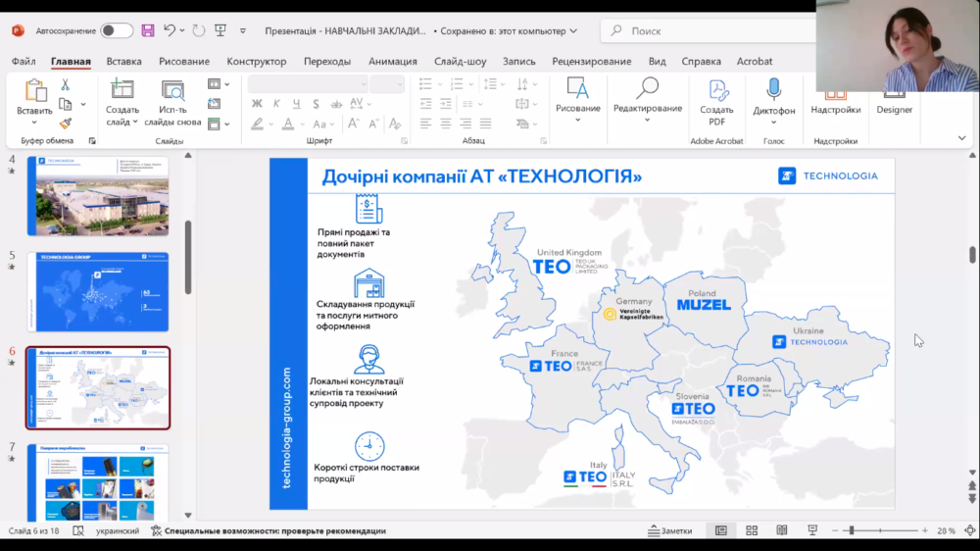Click the text highlight color pen
Screen dimensions: 980x551
click(x=257, y=124)
